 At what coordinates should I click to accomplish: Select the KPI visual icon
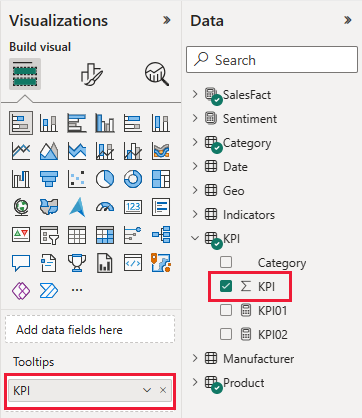(x=21, y=235)
